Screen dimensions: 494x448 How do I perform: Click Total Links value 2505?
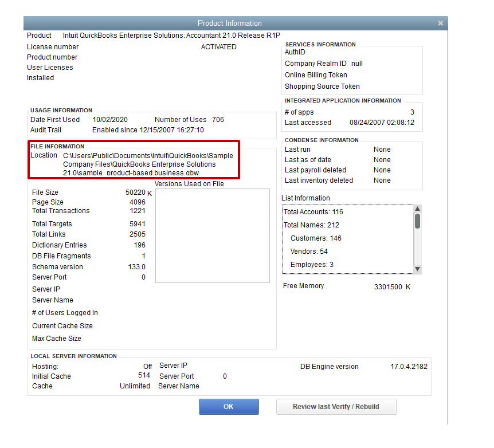(x=138, y=234)
